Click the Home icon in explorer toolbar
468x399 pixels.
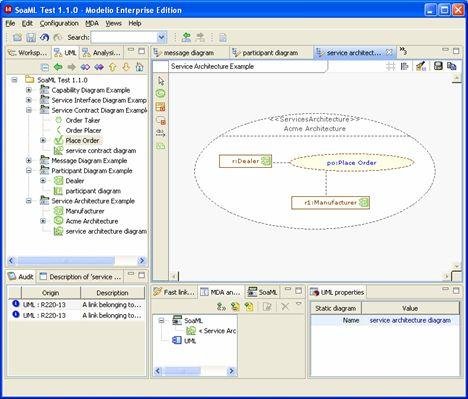point(139,67)
